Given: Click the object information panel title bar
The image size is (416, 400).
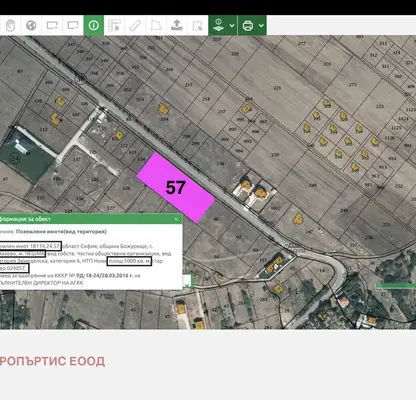Looking at the screenshot, I should [91, 219].
